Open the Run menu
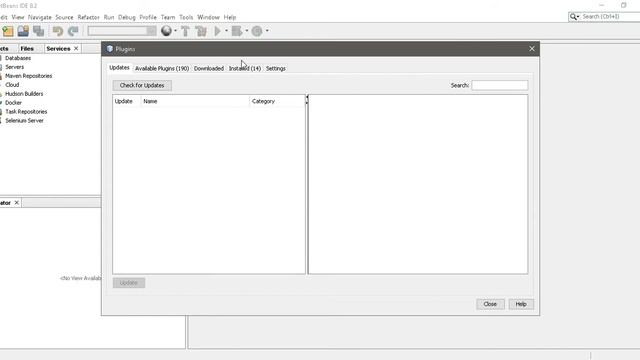Image resolution: width=640 pixels, height=360 pixels. click(x=109, y=17)
